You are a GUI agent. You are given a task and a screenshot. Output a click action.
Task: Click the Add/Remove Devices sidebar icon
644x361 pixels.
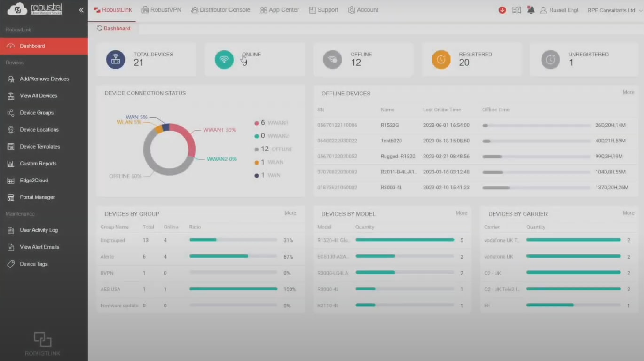pos(11,79)
